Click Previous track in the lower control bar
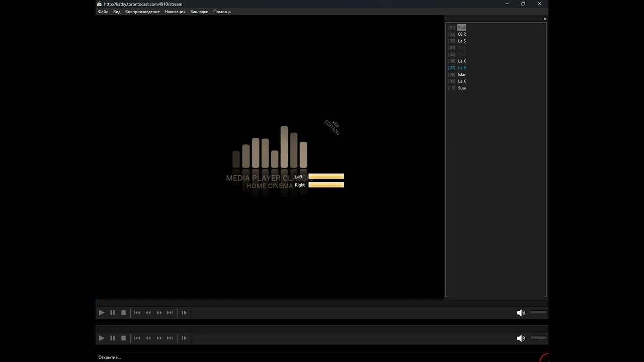The image size is (644, 362). [x=137, y=338]
